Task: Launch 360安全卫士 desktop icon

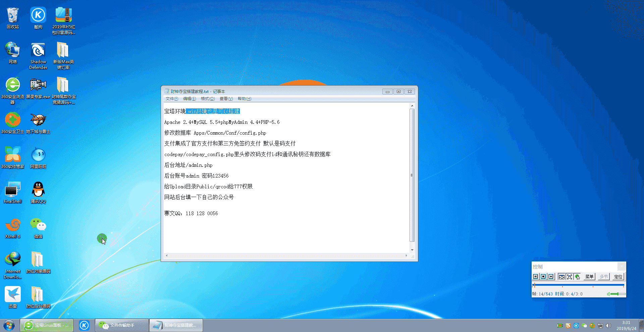Action: coord(13,123)
